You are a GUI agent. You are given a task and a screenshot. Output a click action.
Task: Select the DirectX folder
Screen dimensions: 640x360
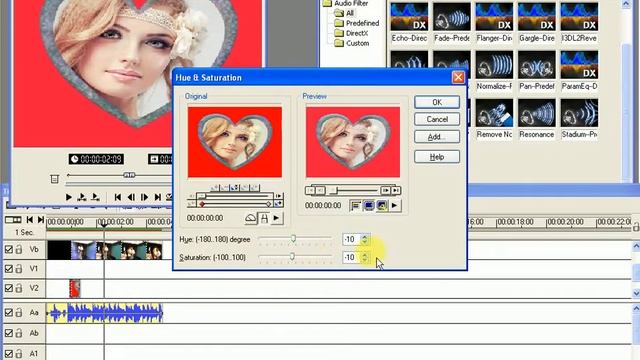pyautogui.click(x=351, y=33)
